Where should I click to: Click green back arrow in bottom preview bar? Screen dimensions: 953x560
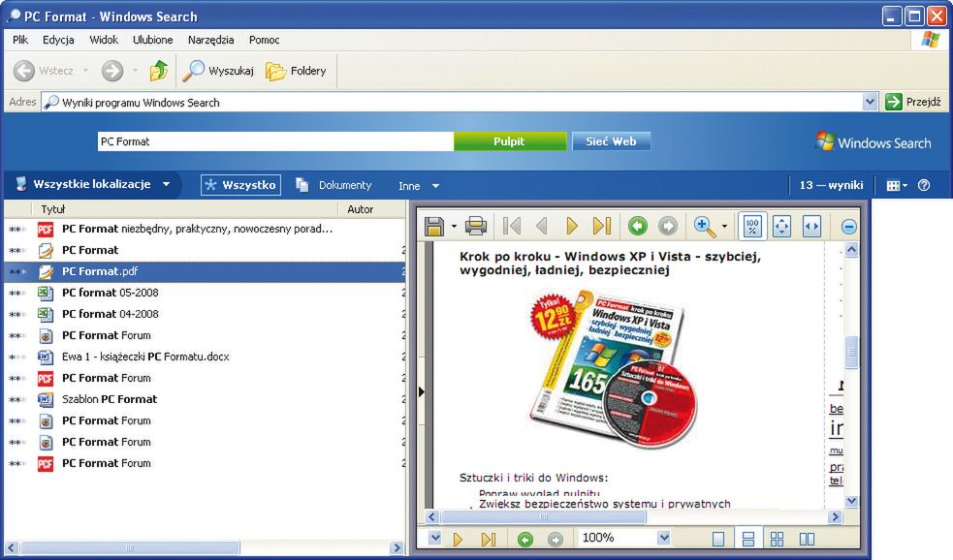[525, 539]
